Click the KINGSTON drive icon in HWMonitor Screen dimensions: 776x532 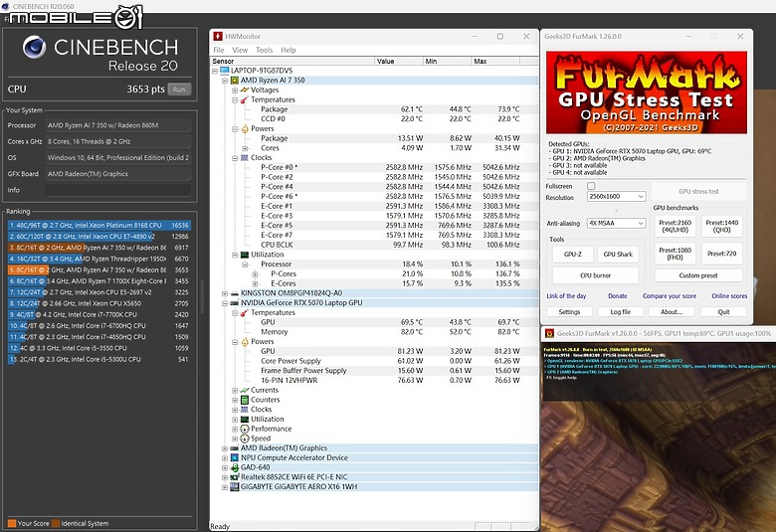click(235, 293)
